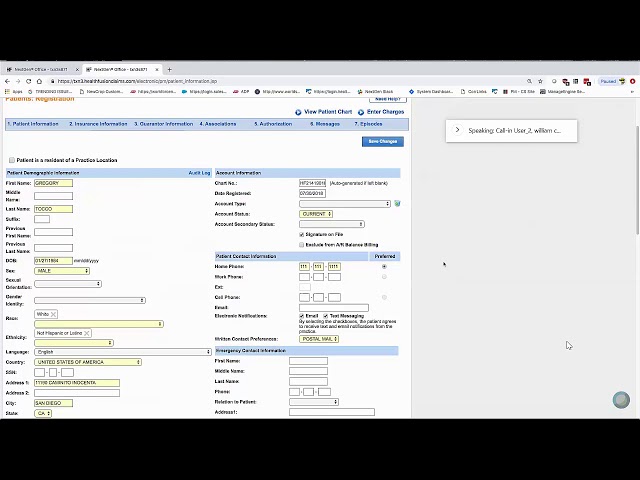The width and height of the screenshot is (640, 480).
Task: Open the Account Type dropdown
Action: point(345,204)
